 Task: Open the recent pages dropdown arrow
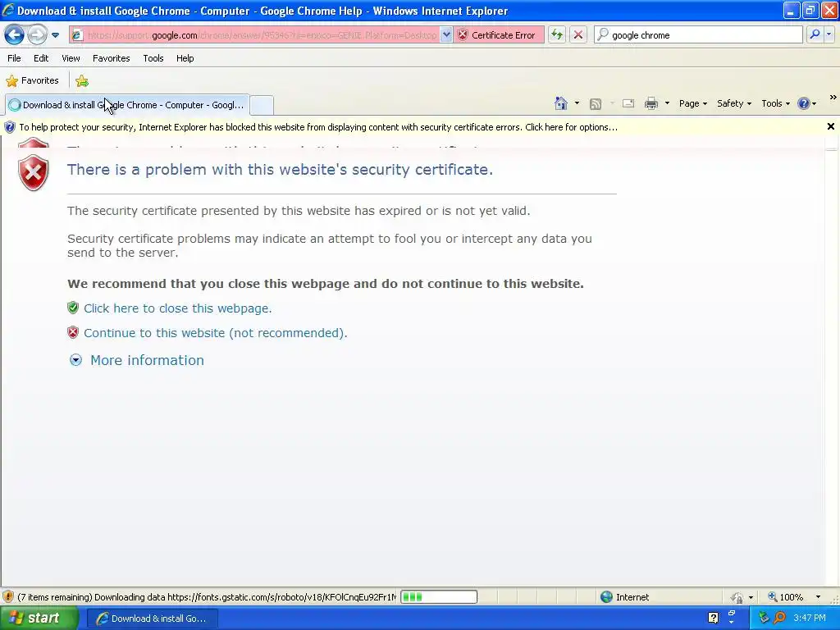pyautogui.click(x=55, y=35)
